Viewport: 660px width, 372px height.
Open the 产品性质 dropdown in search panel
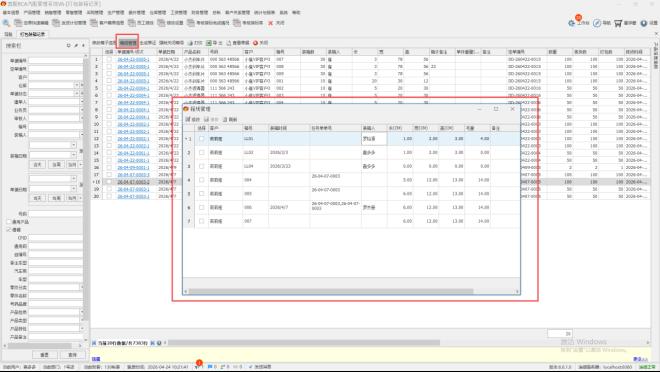coord(81,312)
